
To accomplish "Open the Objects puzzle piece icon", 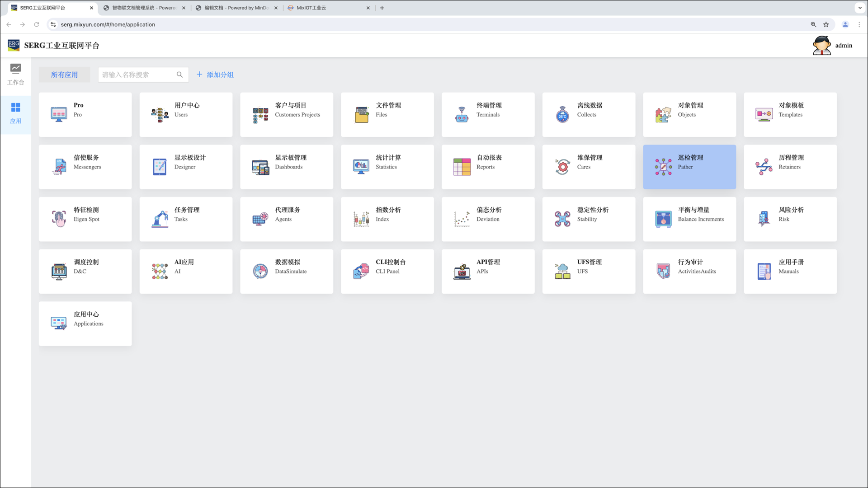I will [x=663, y=115].
